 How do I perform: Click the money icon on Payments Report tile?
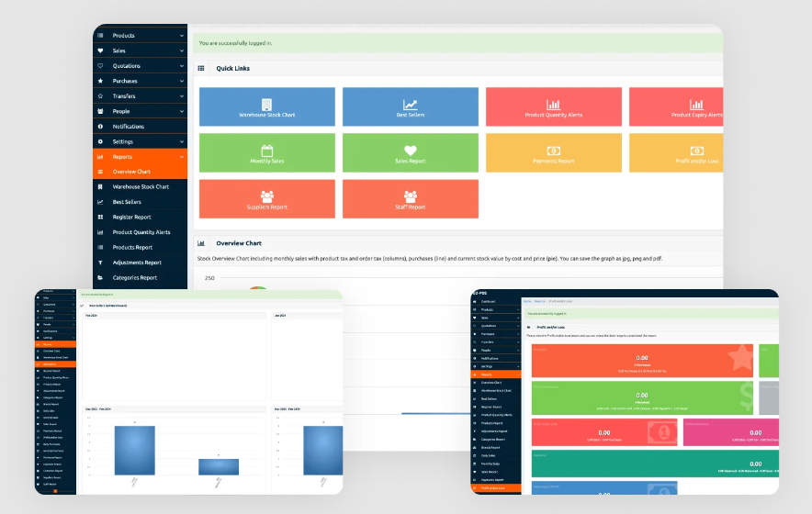tap(554, 151)
